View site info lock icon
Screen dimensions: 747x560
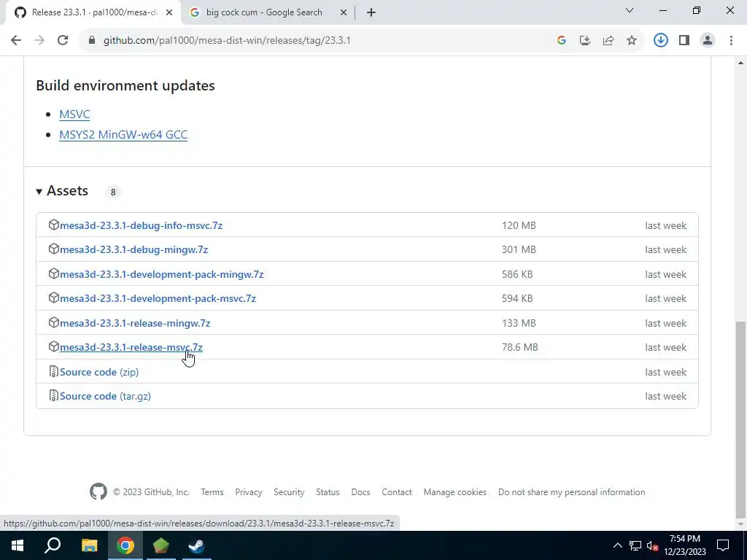[x=91, y=41]
